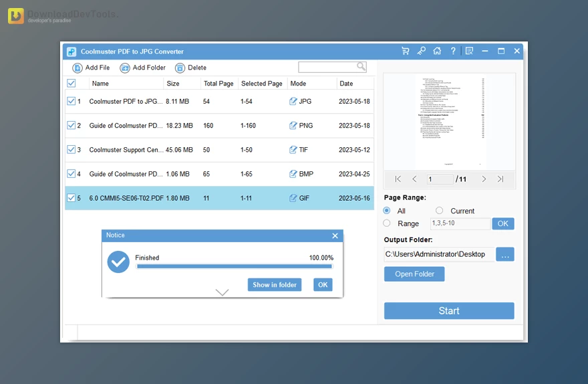Click the feedback icon in title bar
This screenshot has width=588, height=384.
point(469,51)
